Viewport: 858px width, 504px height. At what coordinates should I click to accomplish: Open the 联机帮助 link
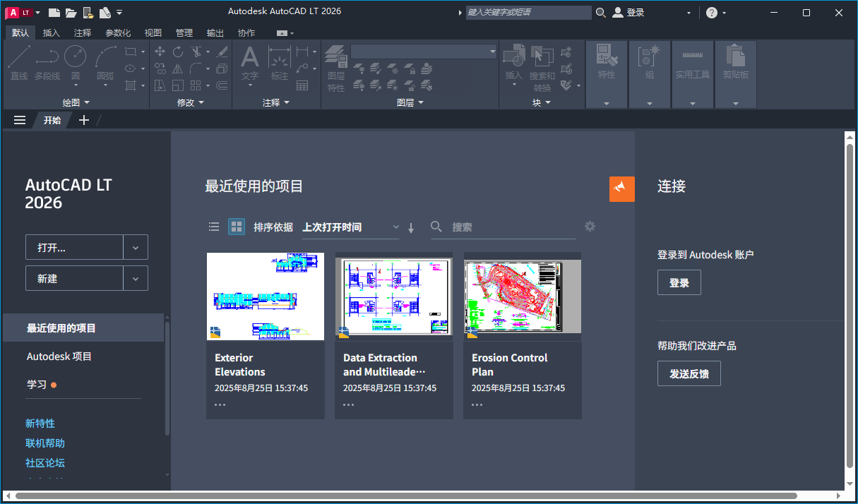click(x=45, y=443)
